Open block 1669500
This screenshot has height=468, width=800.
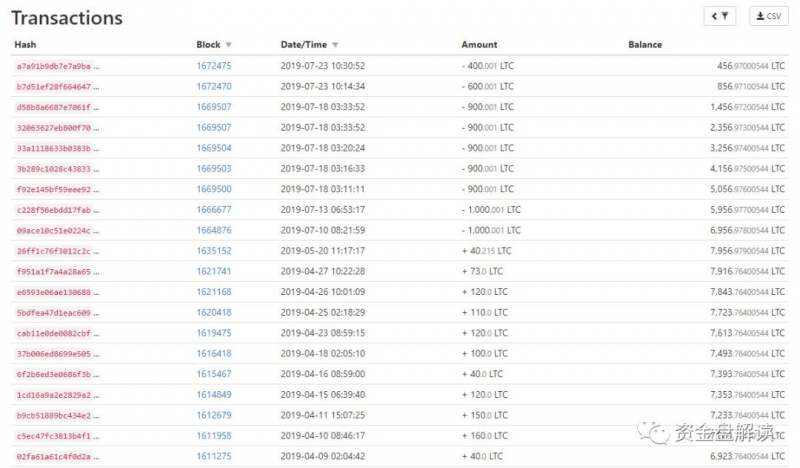pos(214,189)
